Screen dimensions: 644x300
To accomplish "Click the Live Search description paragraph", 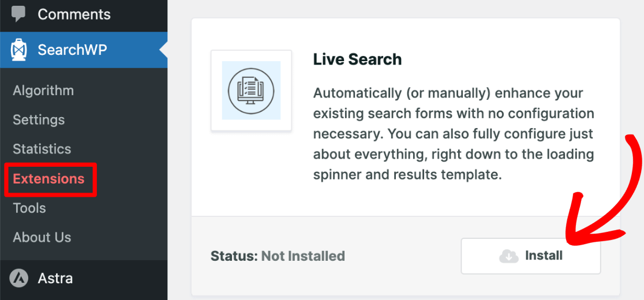I will (454, 134).
